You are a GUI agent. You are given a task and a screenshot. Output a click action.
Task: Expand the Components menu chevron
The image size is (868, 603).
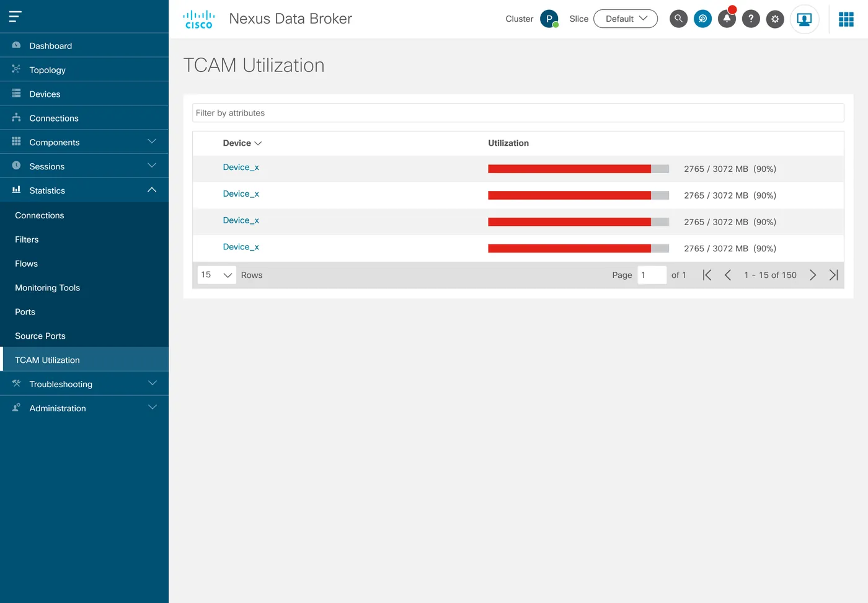tap(152, 141)
